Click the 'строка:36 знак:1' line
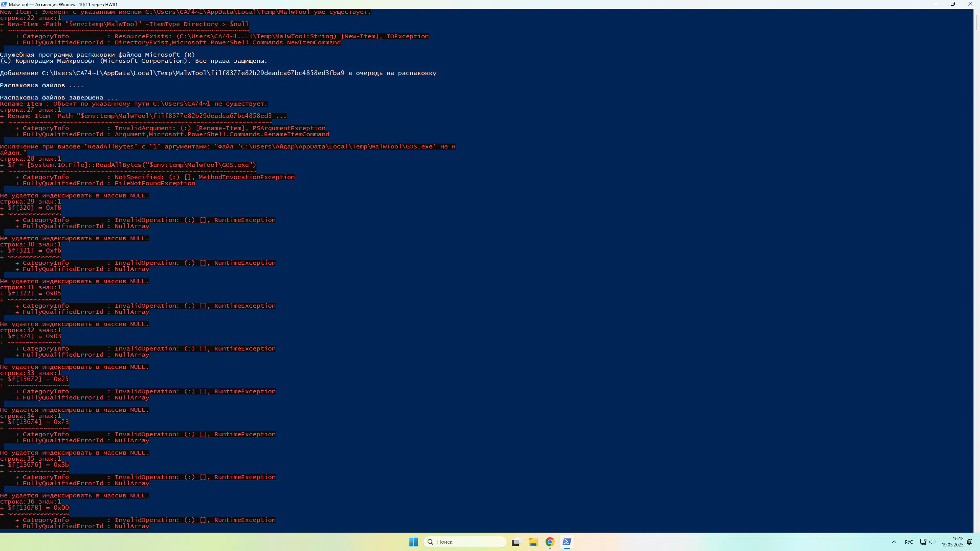The width and height of the screenshot is (980, 551). pyautogui.click(x=31, y=502)
